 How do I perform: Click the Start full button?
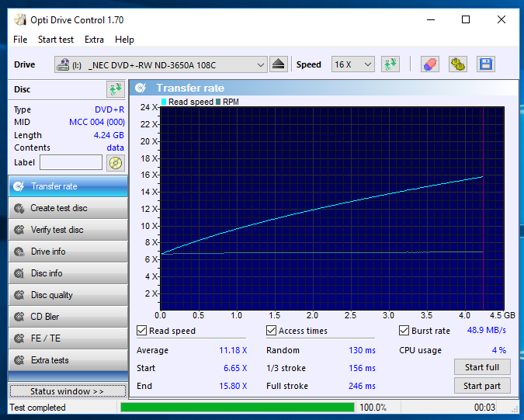coord(482,367)
